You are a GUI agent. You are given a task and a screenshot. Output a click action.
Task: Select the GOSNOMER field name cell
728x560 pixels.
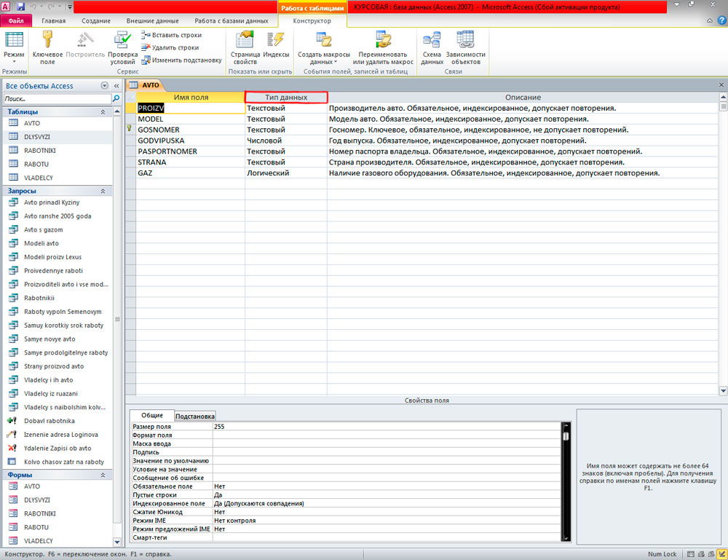pos(190,130)
